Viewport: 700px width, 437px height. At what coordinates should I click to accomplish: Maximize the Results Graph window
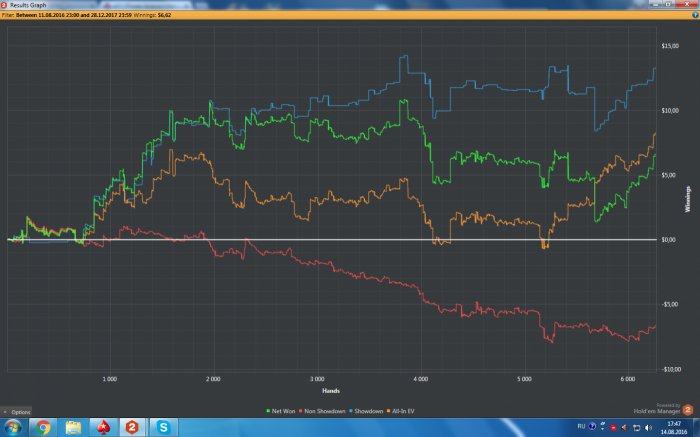(x=668, y=4)
